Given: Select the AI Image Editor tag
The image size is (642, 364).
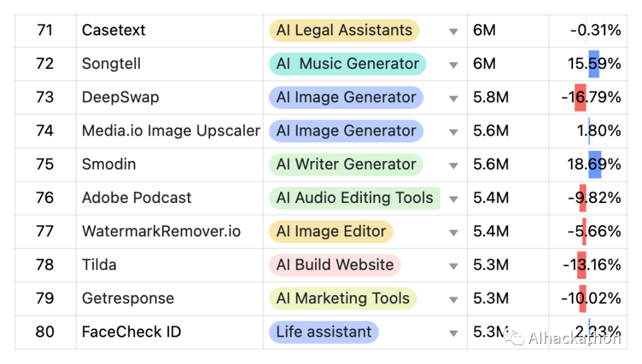Looking at the screenshot, I should (331, 232).
